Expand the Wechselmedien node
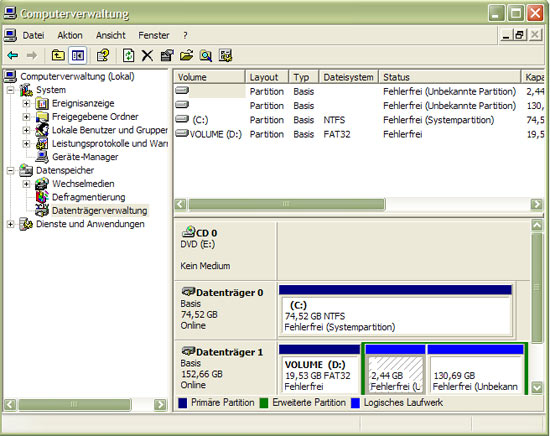 pos(26,184)
